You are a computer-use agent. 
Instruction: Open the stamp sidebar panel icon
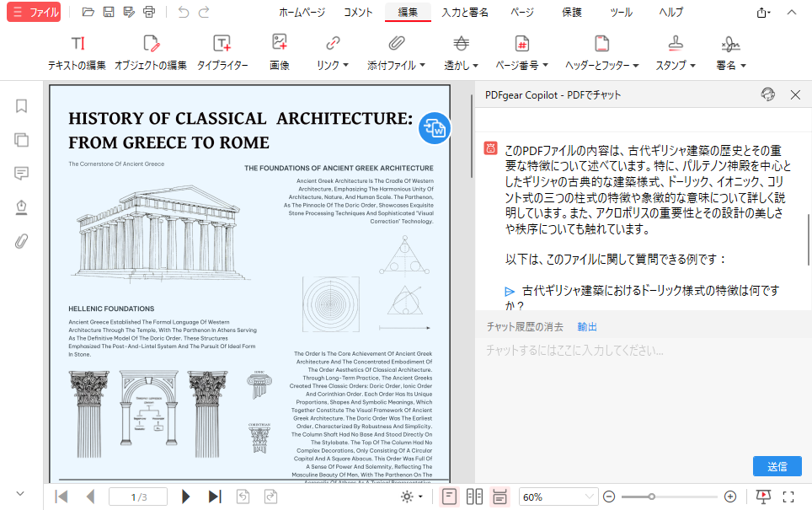[21, 207]
